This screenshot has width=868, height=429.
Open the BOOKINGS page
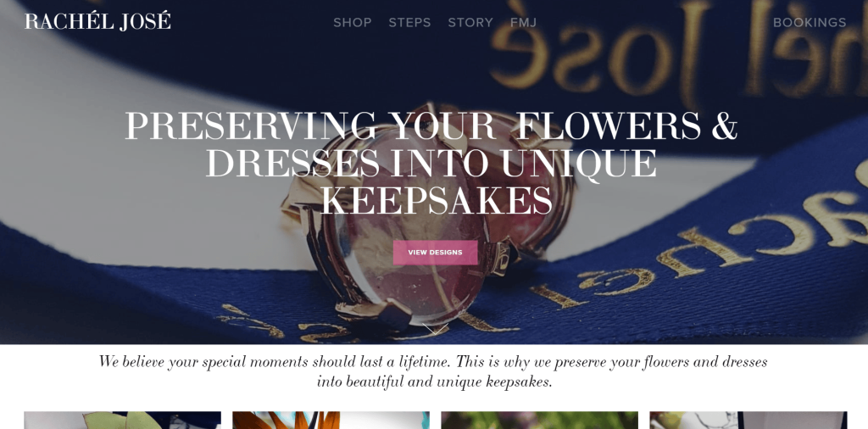coord(810,23)
